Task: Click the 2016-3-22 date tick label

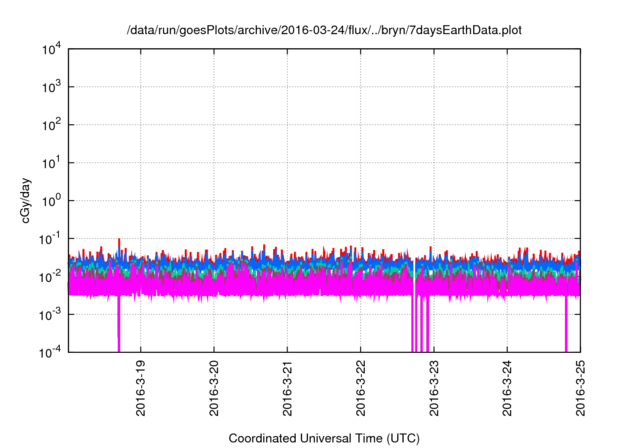Action: (x=360, y=388)
